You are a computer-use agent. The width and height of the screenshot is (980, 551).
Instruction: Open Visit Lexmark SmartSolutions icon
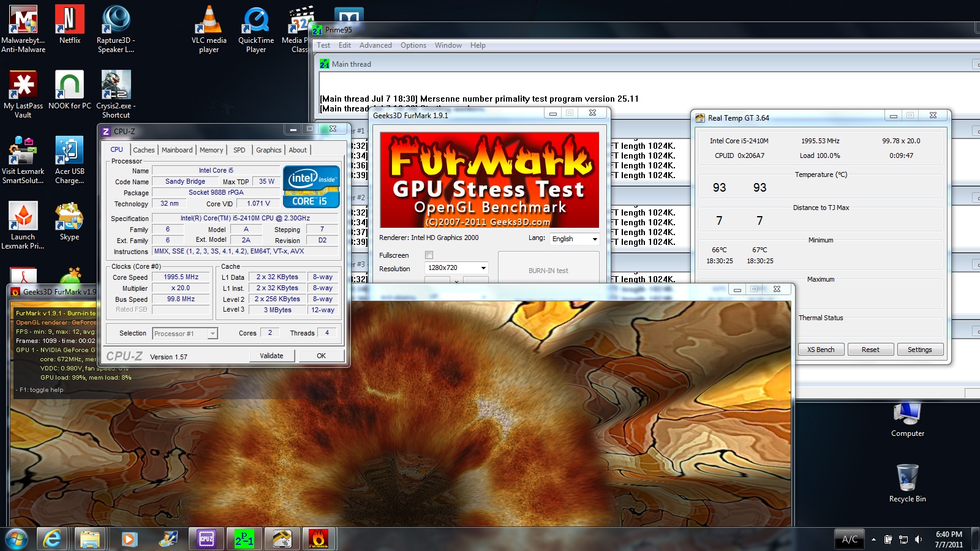[23, 159]
